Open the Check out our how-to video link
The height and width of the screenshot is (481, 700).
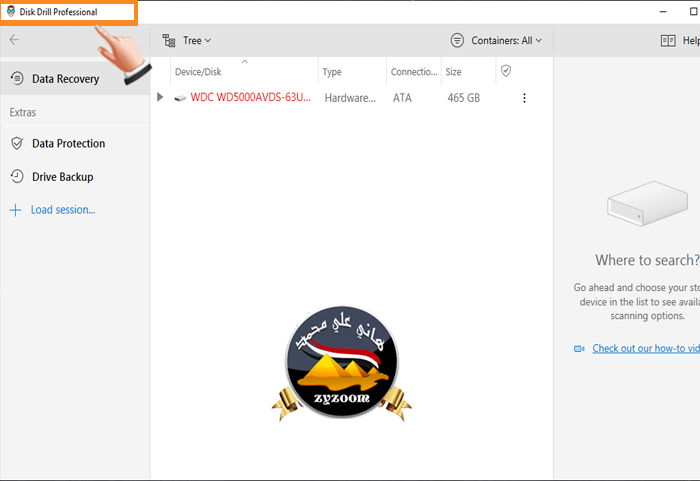click(x=646, y=348)
